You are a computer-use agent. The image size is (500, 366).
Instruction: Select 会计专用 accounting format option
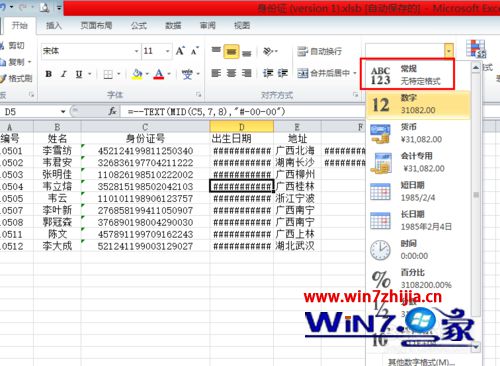coord(418,162)
